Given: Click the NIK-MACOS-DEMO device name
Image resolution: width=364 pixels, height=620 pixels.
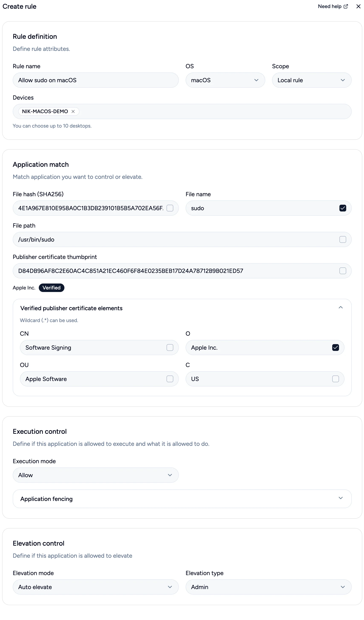Looking at the screenshot, I should click(45, 111).
